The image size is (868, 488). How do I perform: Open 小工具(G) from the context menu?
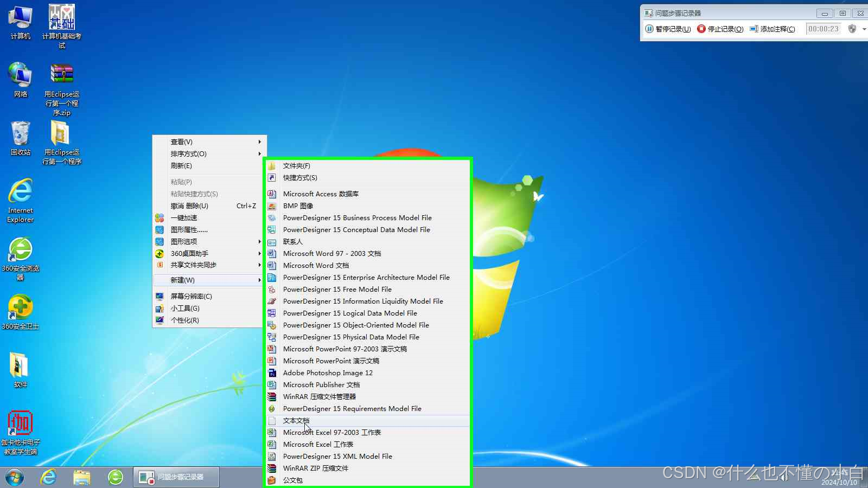click(x=208, y=308)
